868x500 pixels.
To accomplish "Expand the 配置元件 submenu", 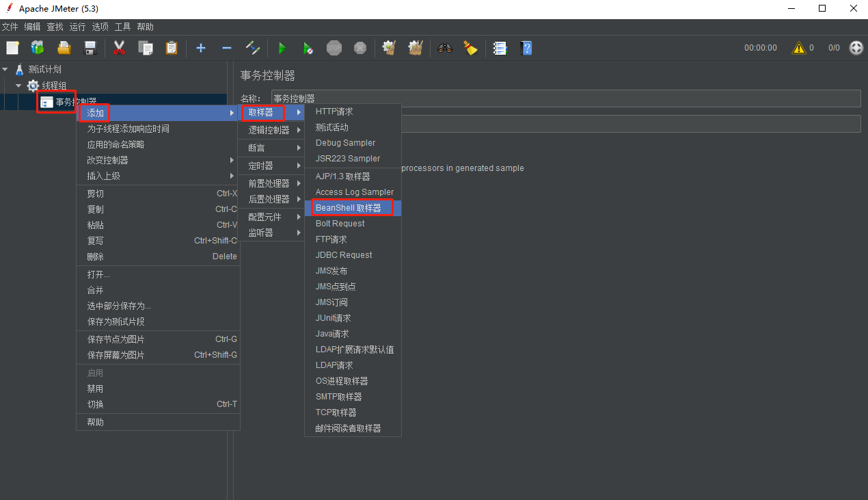I will point(271,217).
